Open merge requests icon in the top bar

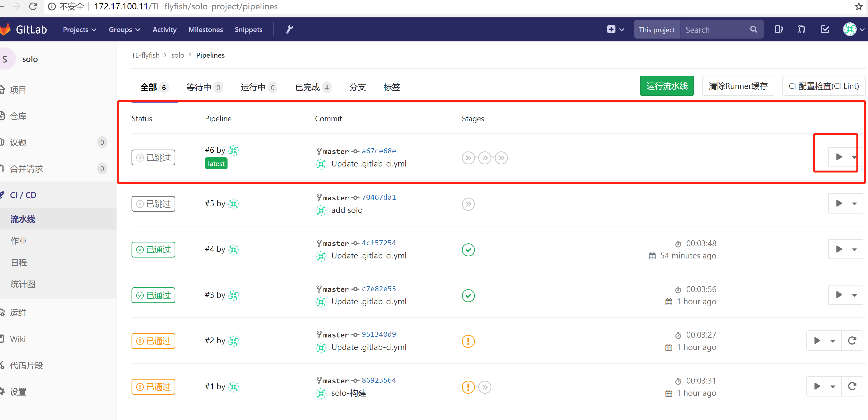click(x=802, y=29)
